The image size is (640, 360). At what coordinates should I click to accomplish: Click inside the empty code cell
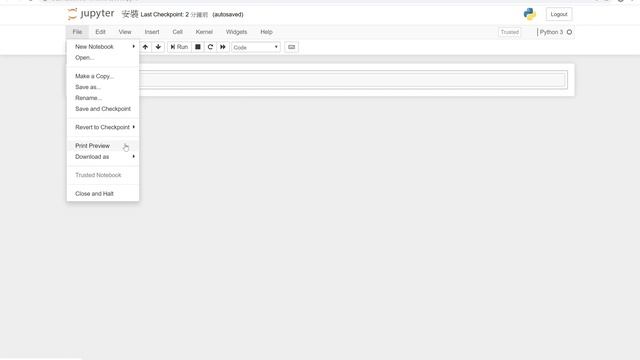(x=353, y=80)
